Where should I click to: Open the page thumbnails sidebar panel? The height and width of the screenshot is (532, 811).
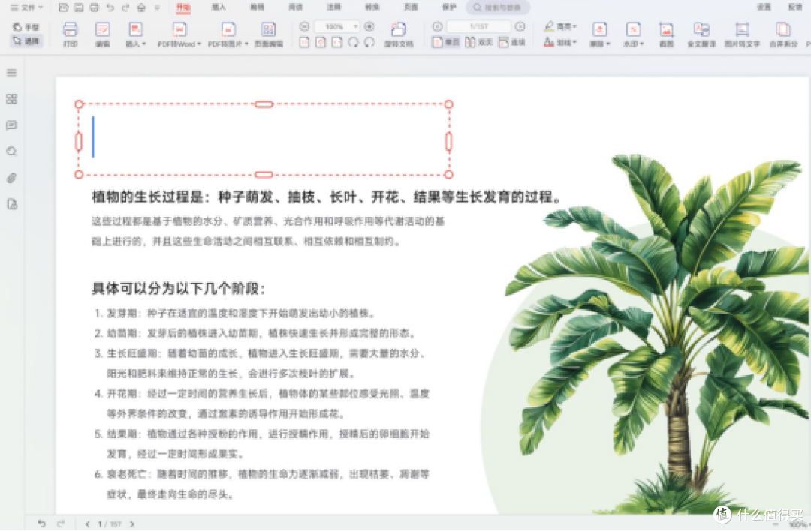coord(11,99)
